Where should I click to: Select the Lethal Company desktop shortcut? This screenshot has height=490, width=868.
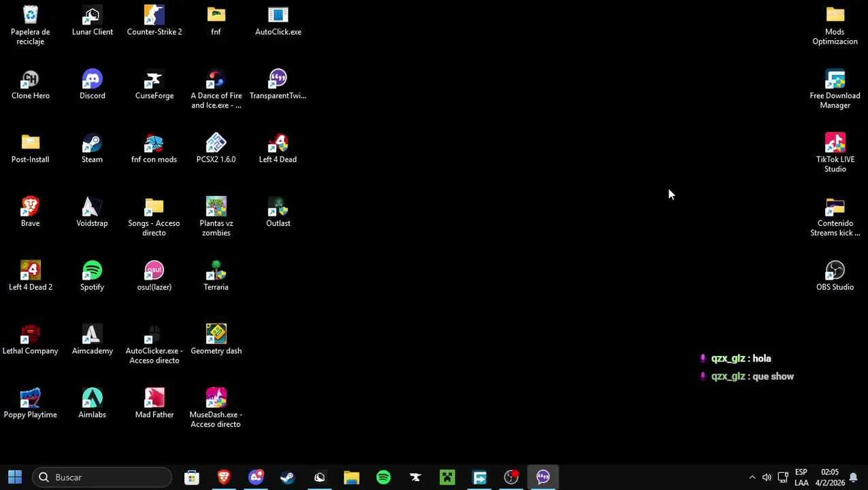point(30,340)
